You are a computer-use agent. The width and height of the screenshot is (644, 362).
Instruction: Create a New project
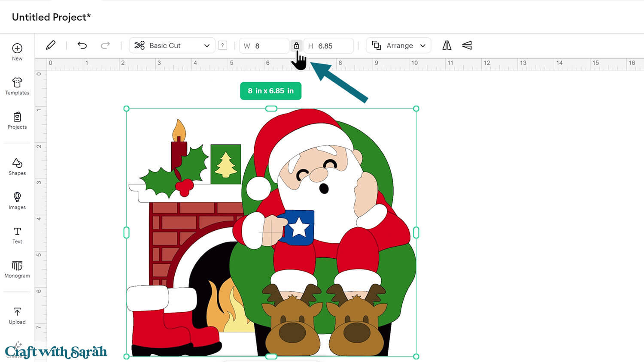click(x=17, y=51)
